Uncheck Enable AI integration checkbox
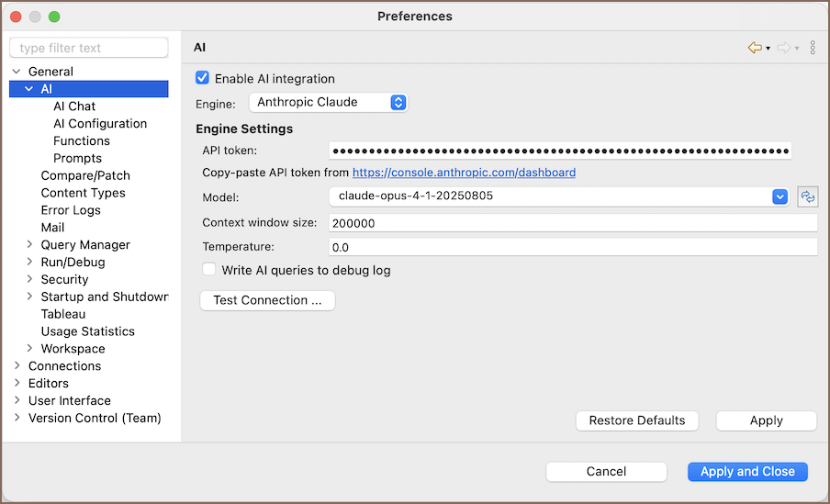Image resolution: width=830 pixels, height=504 pixels. coord(203,79)
